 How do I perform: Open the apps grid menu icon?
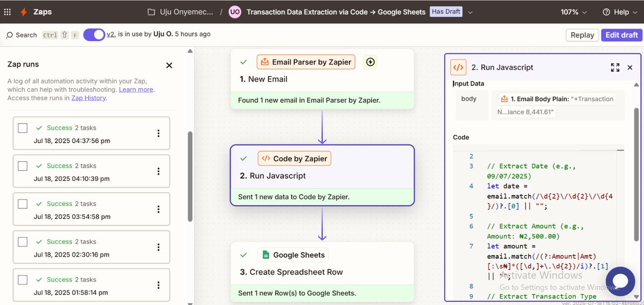click(8, 12)
